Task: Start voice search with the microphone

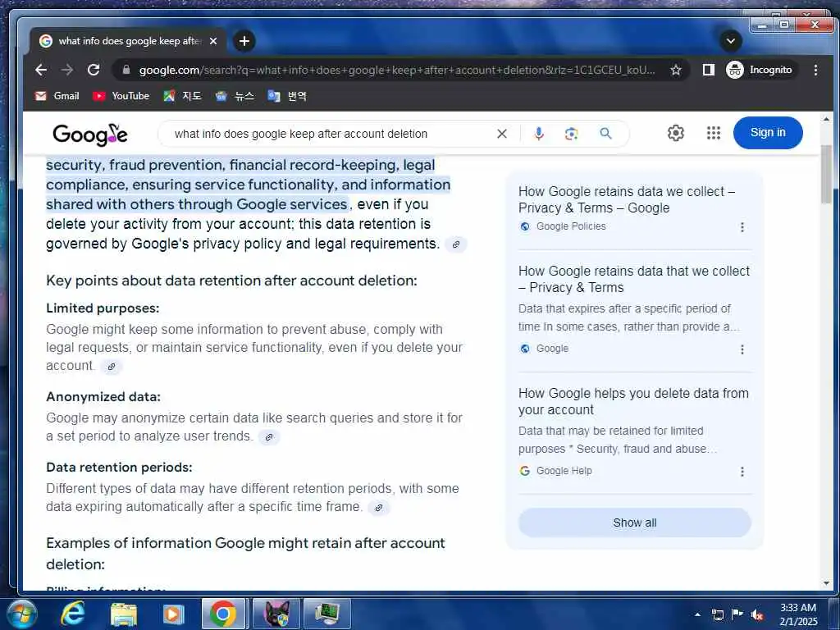Action: pos(539,134)
